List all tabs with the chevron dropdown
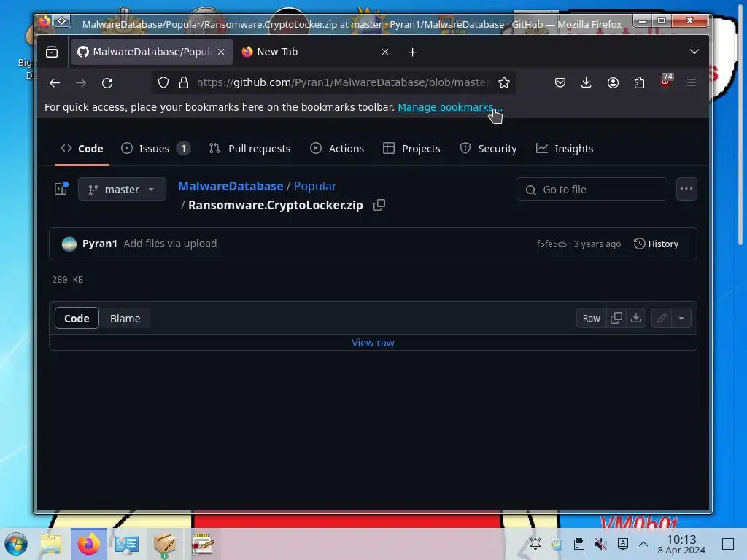 [694, 52]
